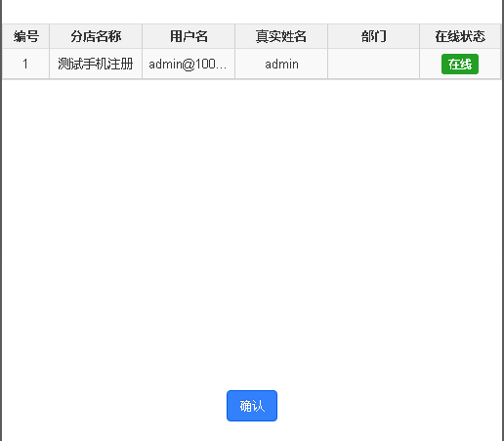Click the empty area below the table
The image size is (504, 441).
point(252,228)
